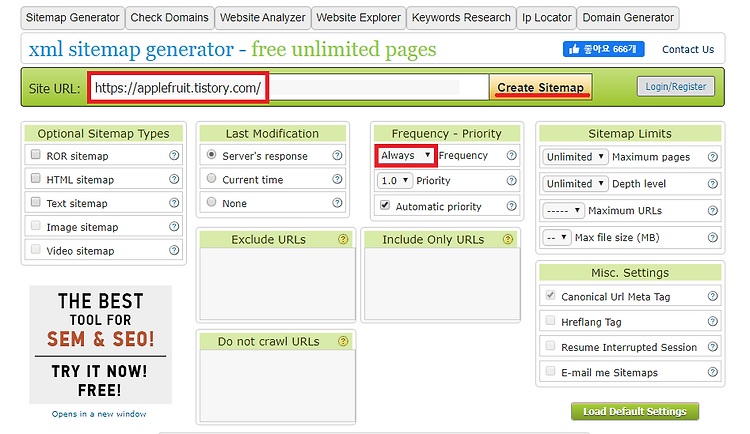Switch to Website Explorer tab
The image size is (750, 434).
359,18
